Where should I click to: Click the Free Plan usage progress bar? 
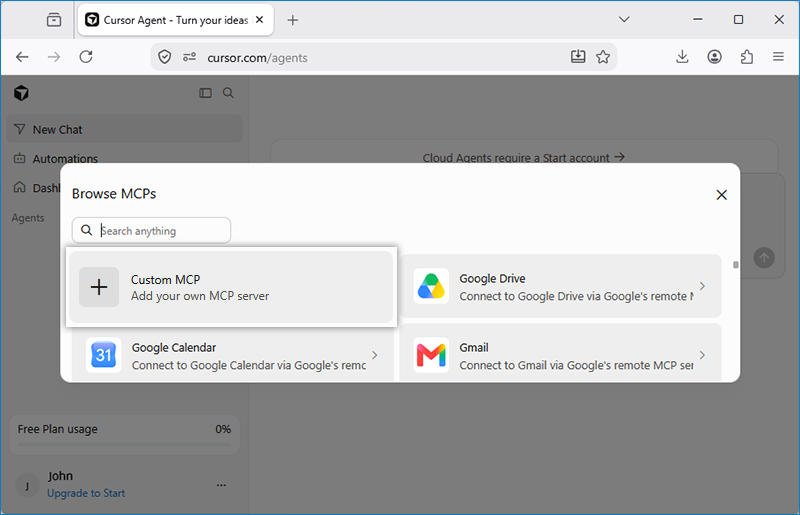pyautogui.click(x=124, y=444)
